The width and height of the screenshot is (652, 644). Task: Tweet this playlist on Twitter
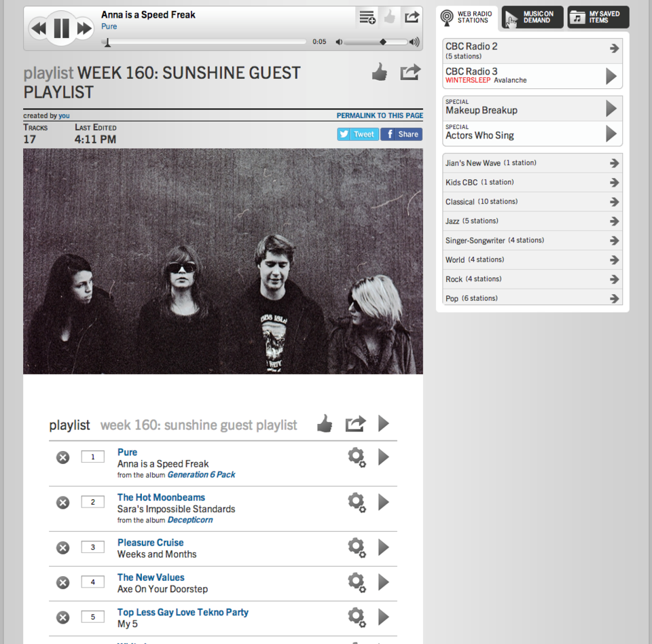pyautogui.click(x=358, y=135)
